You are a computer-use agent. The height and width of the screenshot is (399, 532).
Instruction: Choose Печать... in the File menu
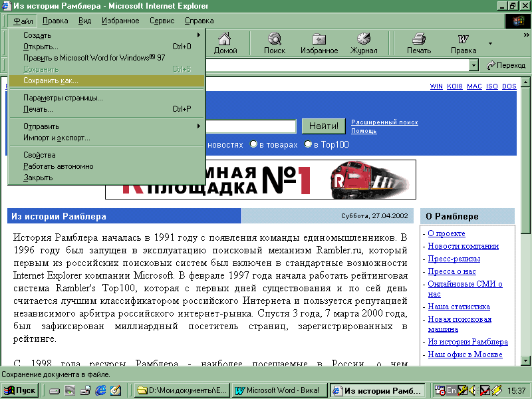point(107,109)
